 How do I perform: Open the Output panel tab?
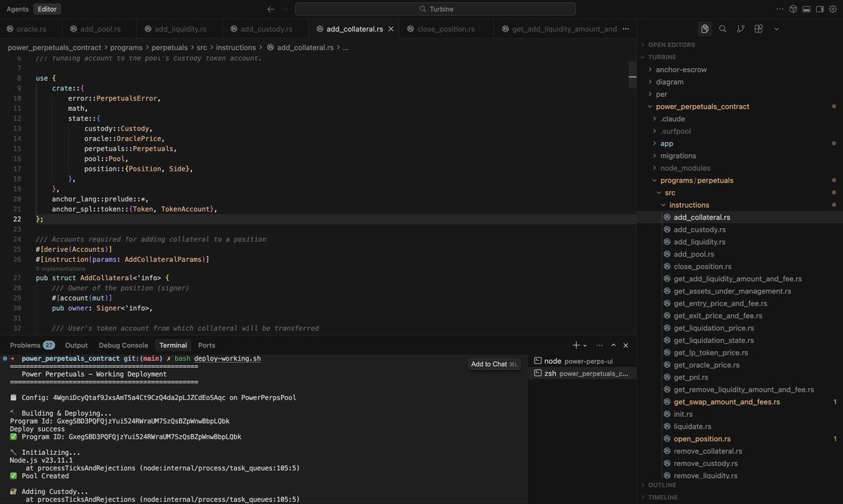(x=77, y=345)
